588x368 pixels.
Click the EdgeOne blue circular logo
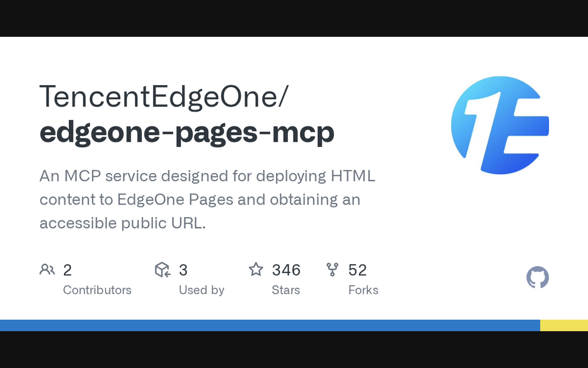500,125
